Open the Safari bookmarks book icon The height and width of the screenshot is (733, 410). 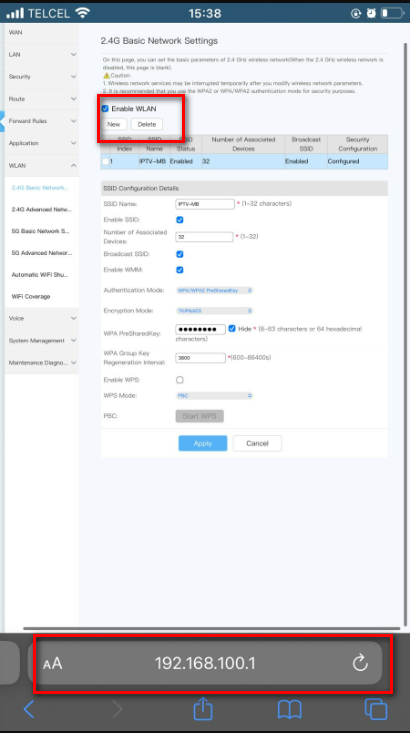pos(290,710)
